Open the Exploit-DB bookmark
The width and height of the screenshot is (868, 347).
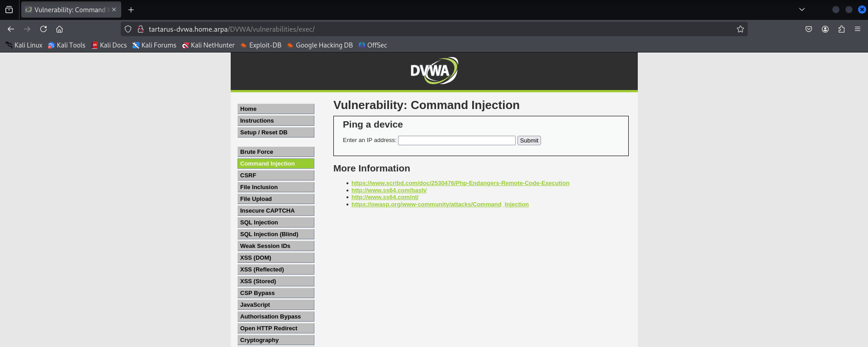pos(261,45)
